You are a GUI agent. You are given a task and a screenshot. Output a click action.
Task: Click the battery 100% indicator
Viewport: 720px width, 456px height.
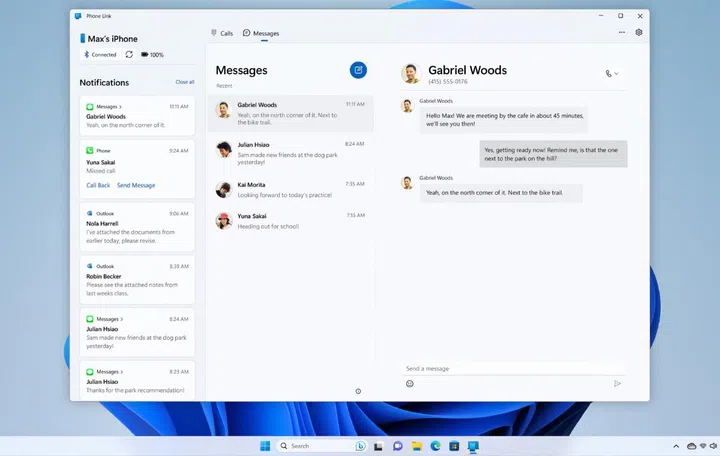(152, 55)
